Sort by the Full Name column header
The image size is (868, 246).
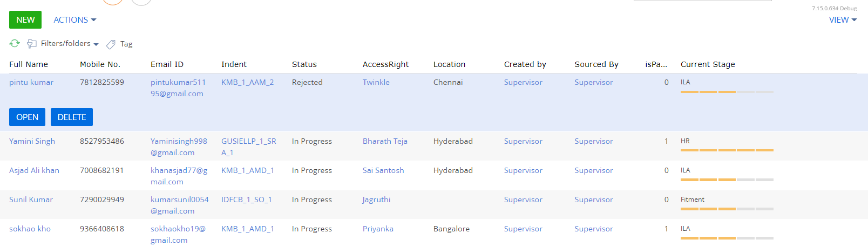click(x=29, y=64)
